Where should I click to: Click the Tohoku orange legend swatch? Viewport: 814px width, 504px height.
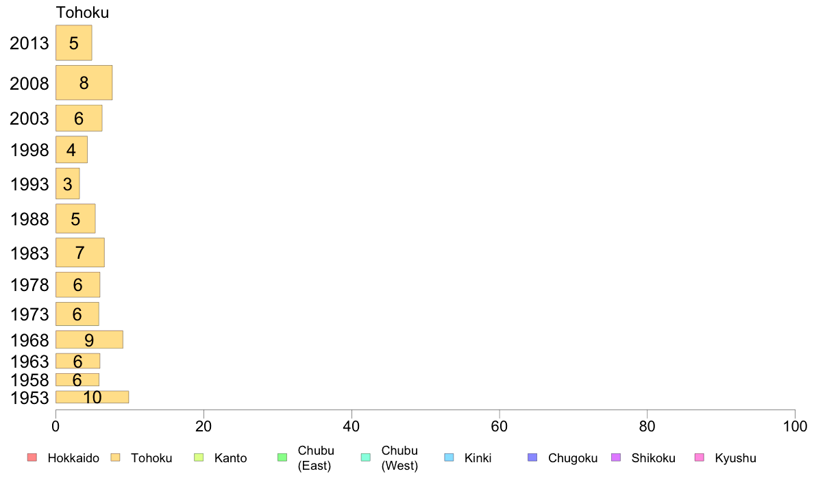[115, 457]
